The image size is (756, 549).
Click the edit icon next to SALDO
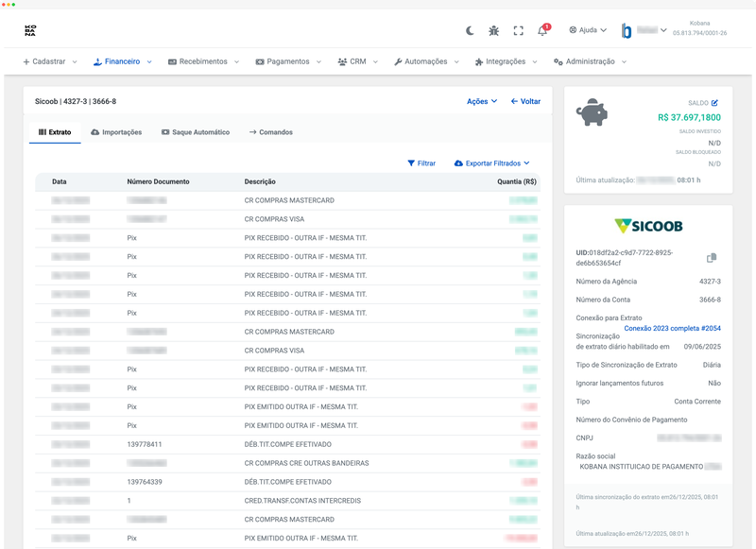tap(714, 102)
